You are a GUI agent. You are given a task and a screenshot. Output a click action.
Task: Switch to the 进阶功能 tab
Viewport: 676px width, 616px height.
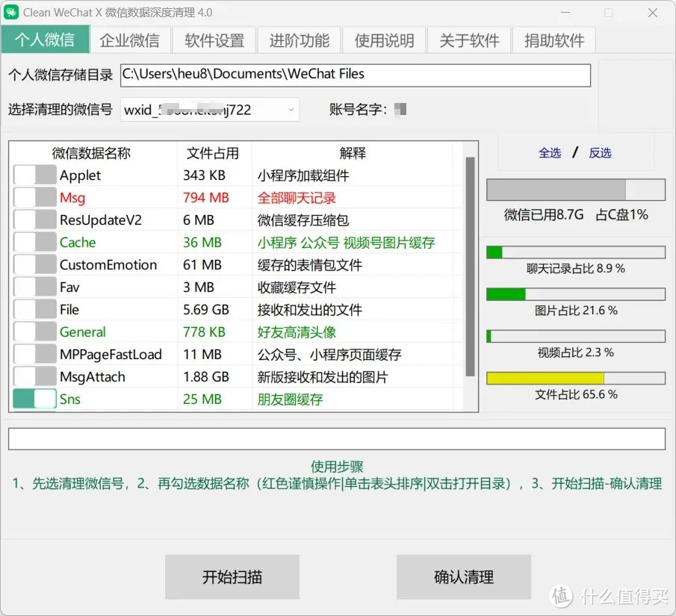[300, 40]
